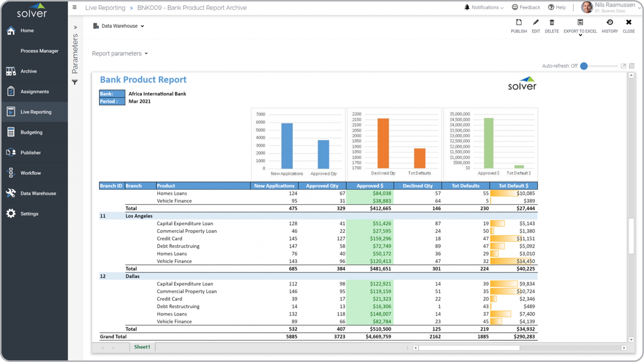Click the grid view icon near auto-refresh
This screenshot has width=644, height=362.
tap(632, 66)
